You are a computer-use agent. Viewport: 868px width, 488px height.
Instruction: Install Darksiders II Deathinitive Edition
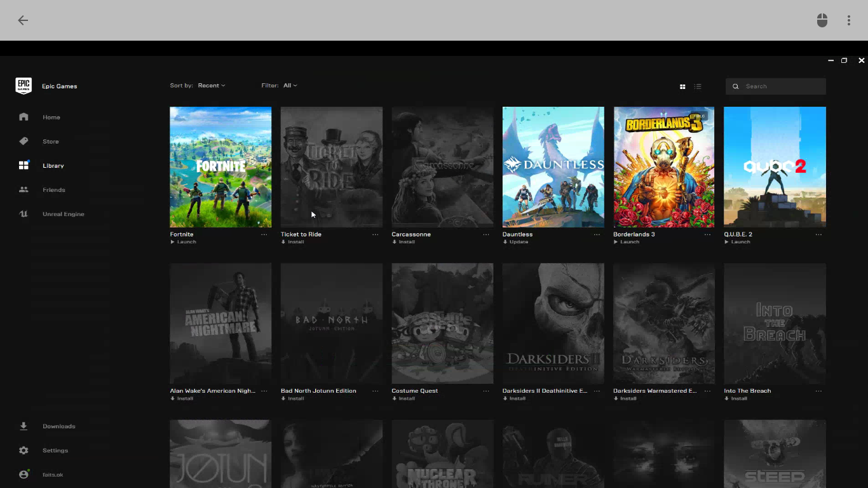click(x=514, y=398)
